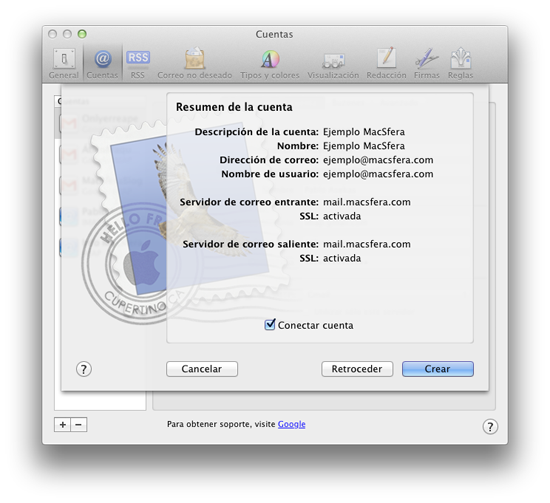Image resolution: width=550 pixels, height=503 pixels.
Task: Click the Crear button
Action: [438, 369]
